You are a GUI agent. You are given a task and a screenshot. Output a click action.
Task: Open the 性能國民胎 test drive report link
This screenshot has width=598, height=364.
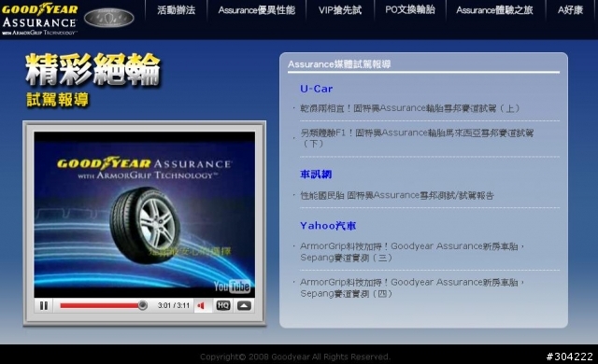397,195
